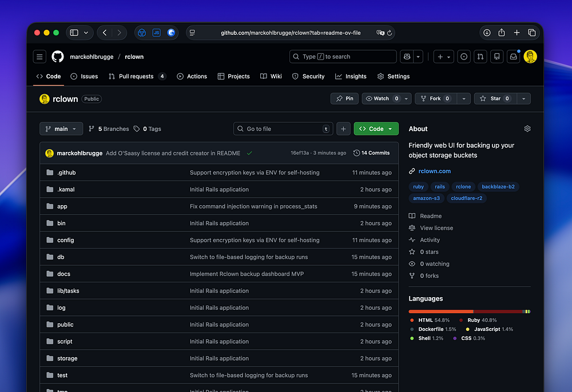Open the rclown.com website link
572x392 pixels.
434,171
